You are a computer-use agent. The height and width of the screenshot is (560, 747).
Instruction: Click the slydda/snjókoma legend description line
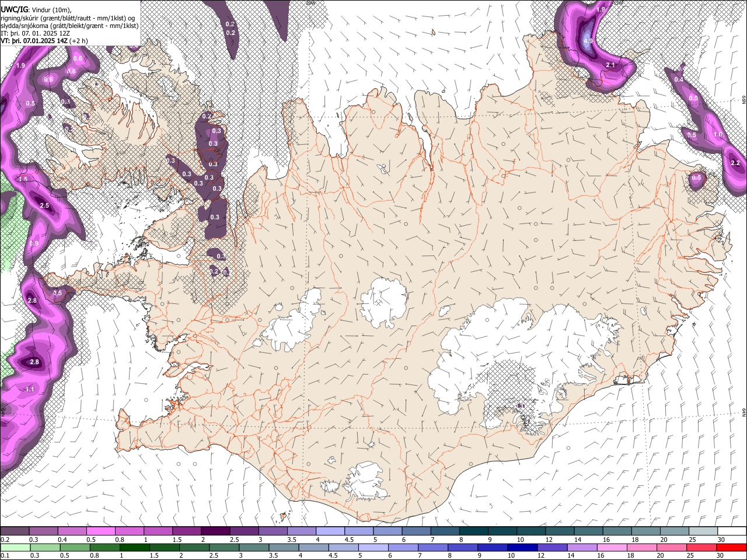tap(69, 26)
